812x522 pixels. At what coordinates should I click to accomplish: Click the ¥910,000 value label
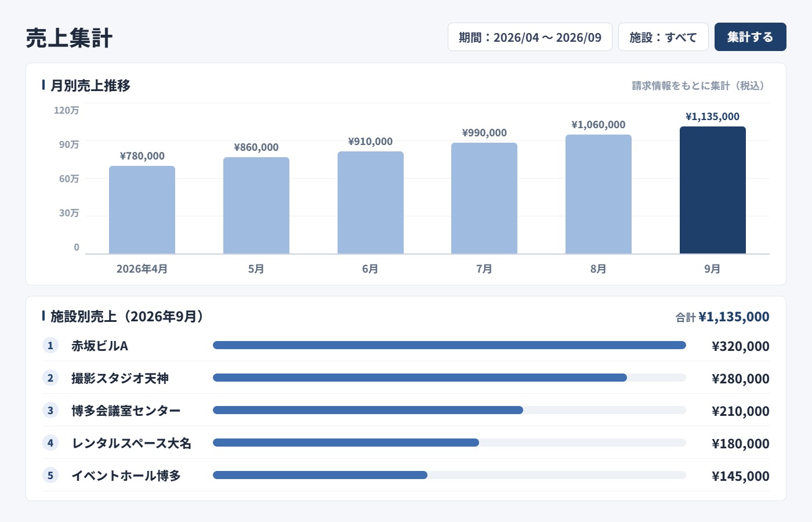pos(371,142)
